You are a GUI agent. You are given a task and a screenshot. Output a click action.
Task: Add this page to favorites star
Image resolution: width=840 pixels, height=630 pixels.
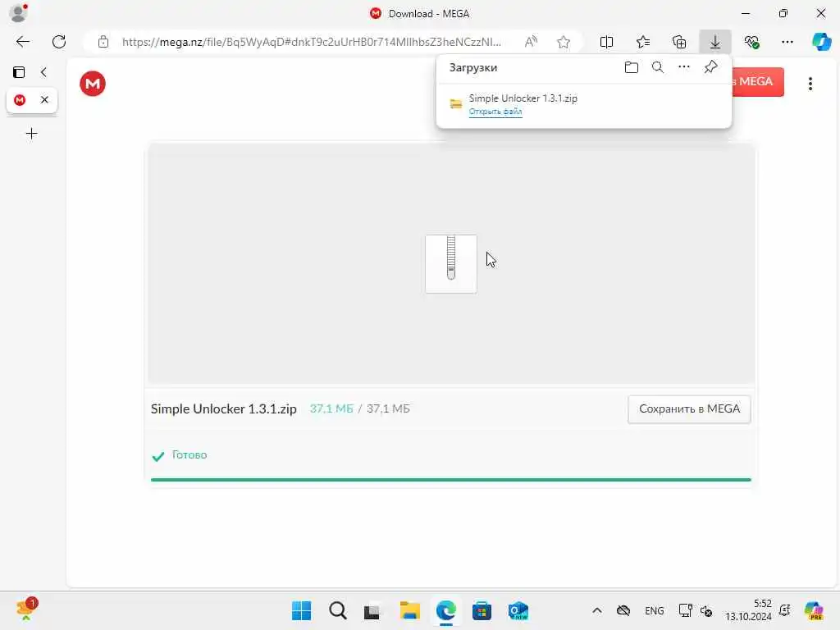pos(563,42)
